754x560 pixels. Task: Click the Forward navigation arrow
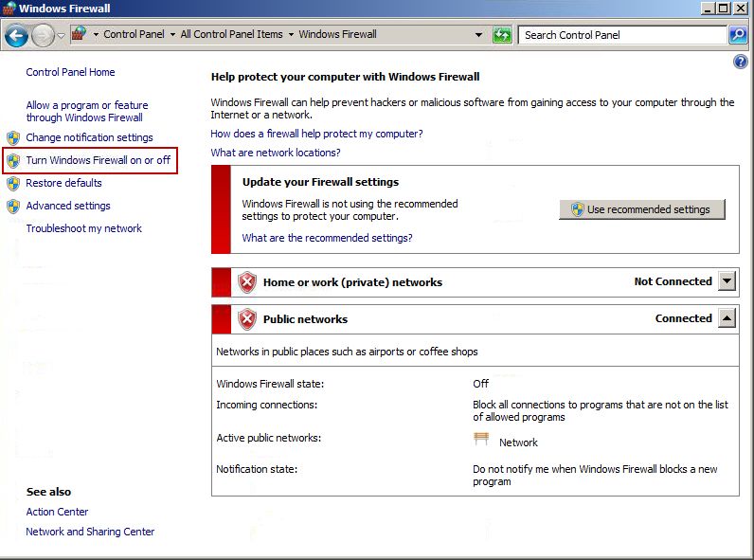point(43,36)
